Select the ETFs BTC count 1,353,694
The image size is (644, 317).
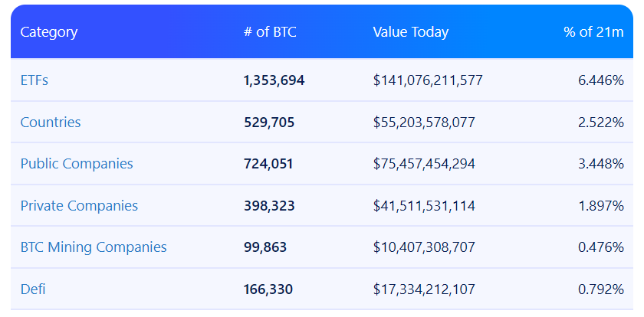(274, 80)
